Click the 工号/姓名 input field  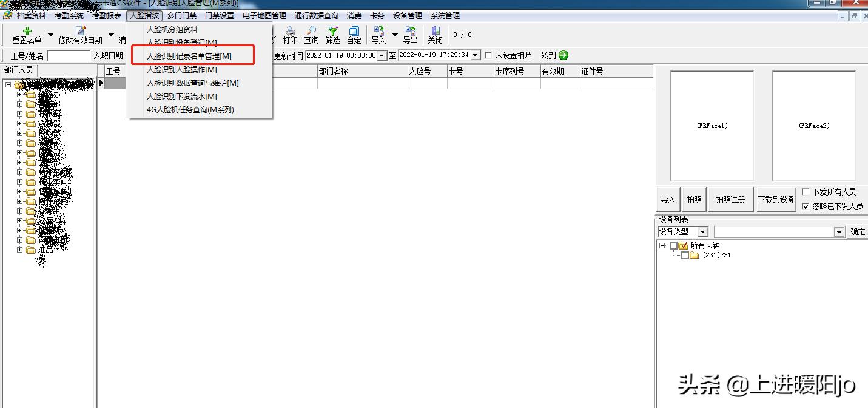(x=69, y=56)
